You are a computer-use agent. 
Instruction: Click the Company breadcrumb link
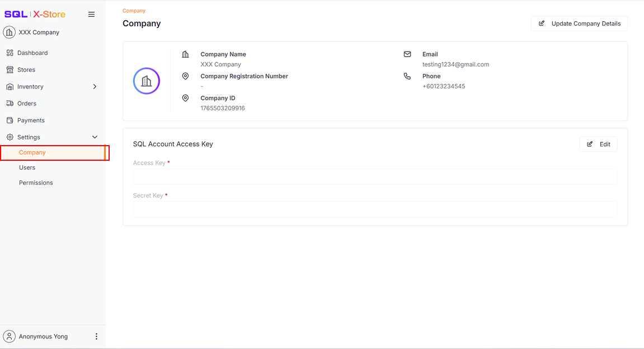(134, 11)
